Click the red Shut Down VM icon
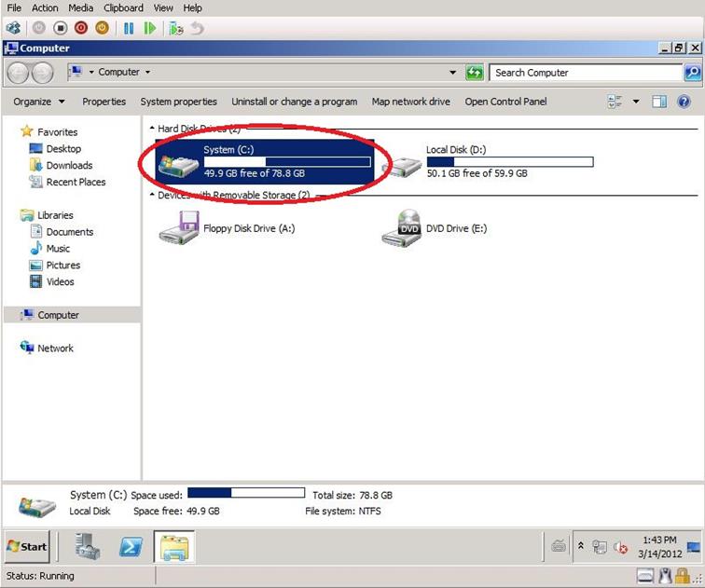705x588 pixels. pyautogui.click(x=80, y=28)
